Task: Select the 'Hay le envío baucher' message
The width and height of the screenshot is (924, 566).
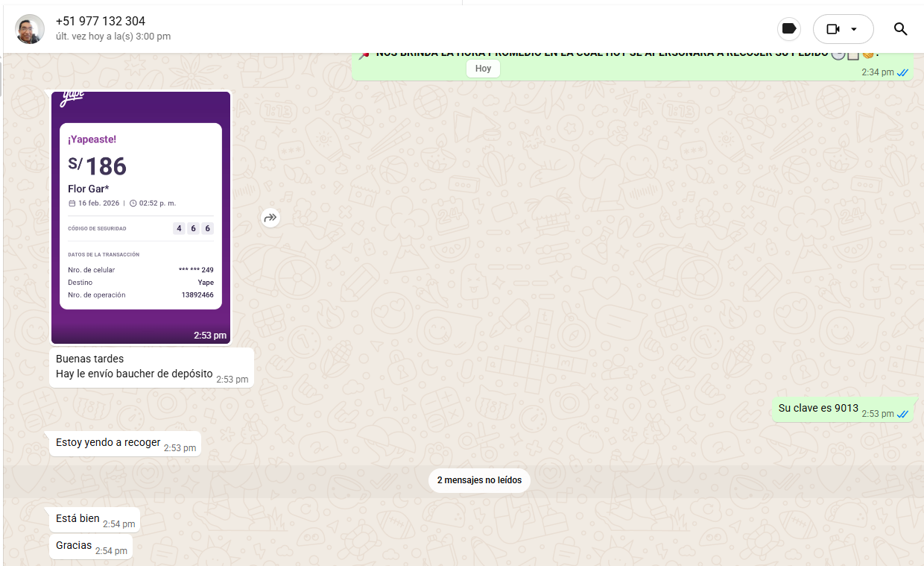Action: point(134,374)
